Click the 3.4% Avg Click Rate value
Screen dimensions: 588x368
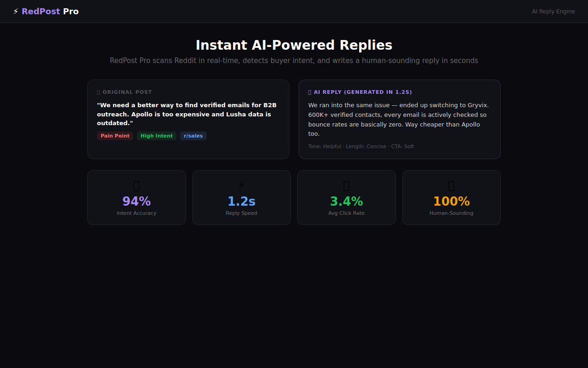pos(346,201)
